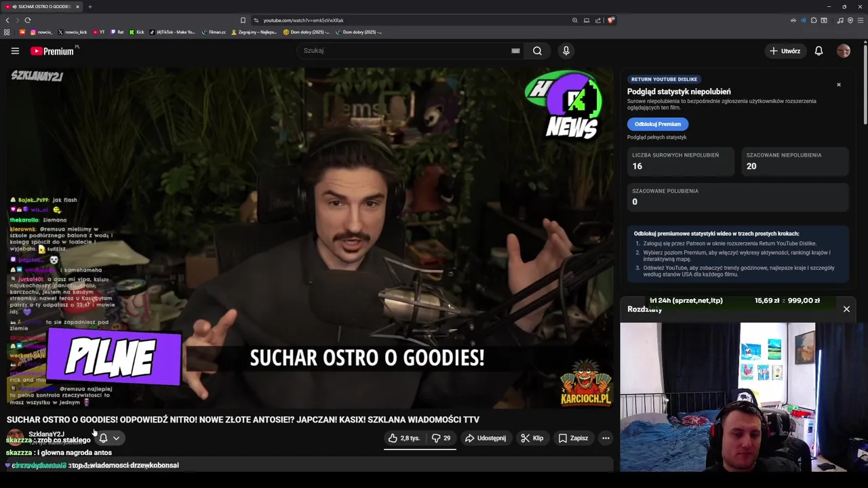Open the Kick bookmark
The image size is (868, 488).
(x=136, y=32)
